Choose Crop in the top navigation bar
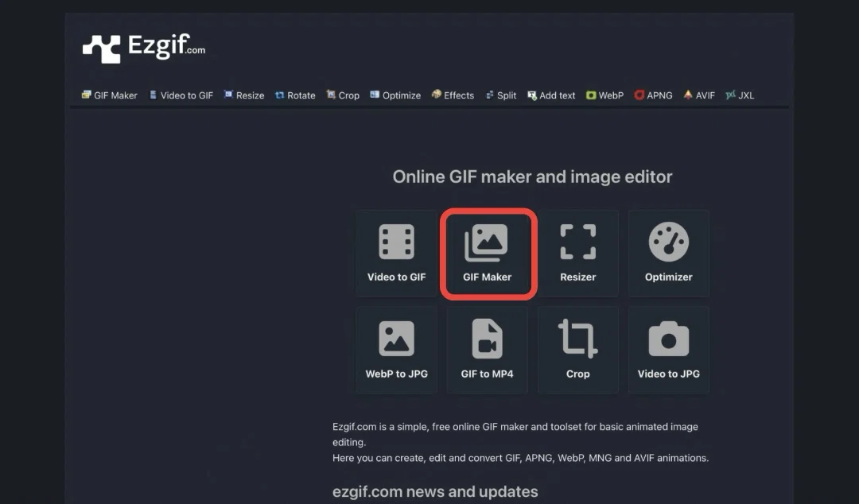 point(343,95)
